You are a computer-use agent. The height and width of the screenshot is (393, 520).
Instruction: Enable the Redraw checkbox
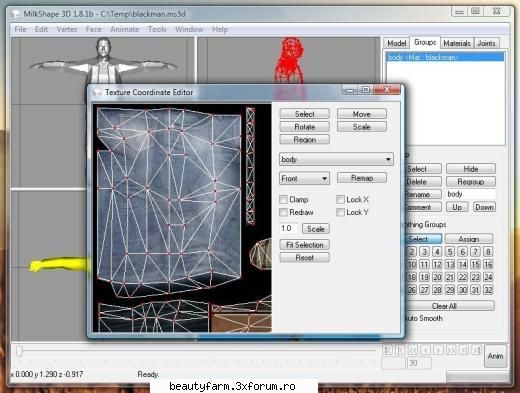tap(283, 212)
